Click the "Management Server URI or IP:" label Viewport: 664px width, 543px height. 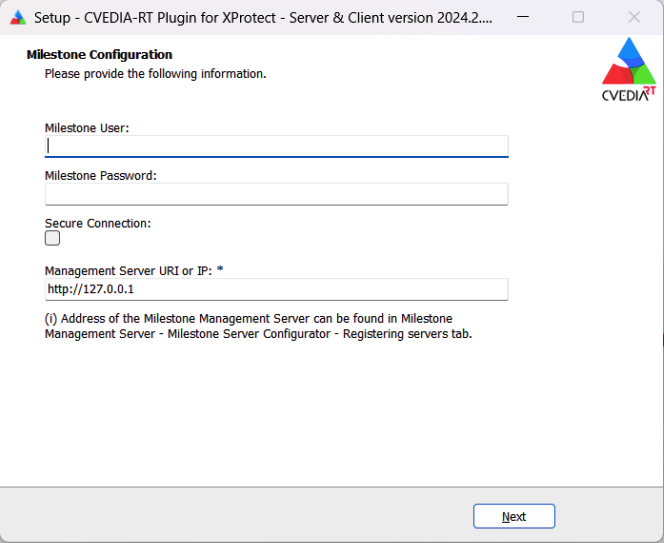pyautogui.click(x=128, y=271)
